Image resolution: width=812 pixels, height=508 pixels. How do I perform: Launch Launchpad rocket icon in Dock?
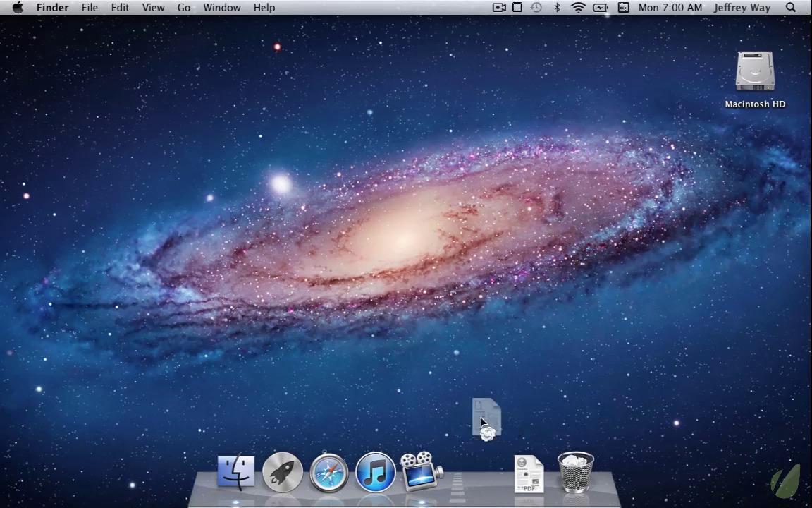pyautogui.click(x=283, y=471)
